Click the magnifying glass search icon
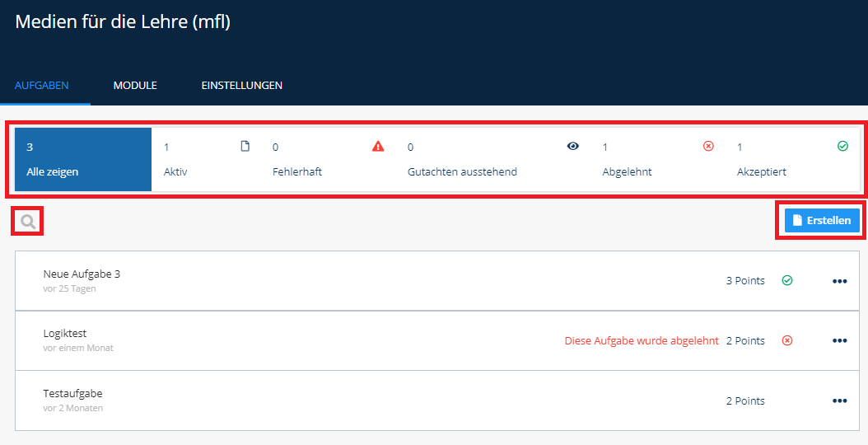The height and width of the screenshot is (445, 868). pyautogui.click(x=28, y=222)
